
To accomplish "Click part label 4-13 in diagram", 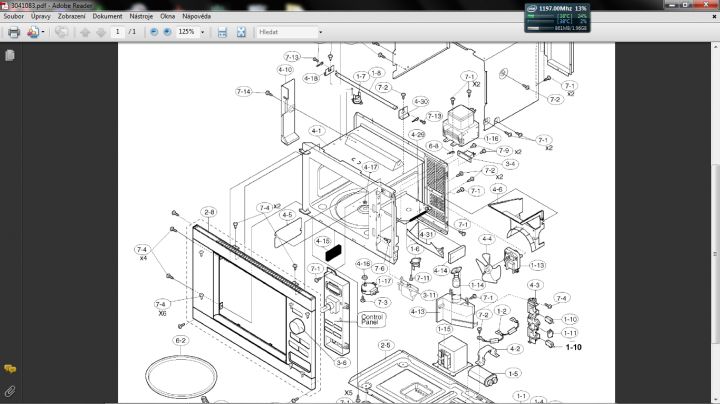I will [x=418, y=312].
